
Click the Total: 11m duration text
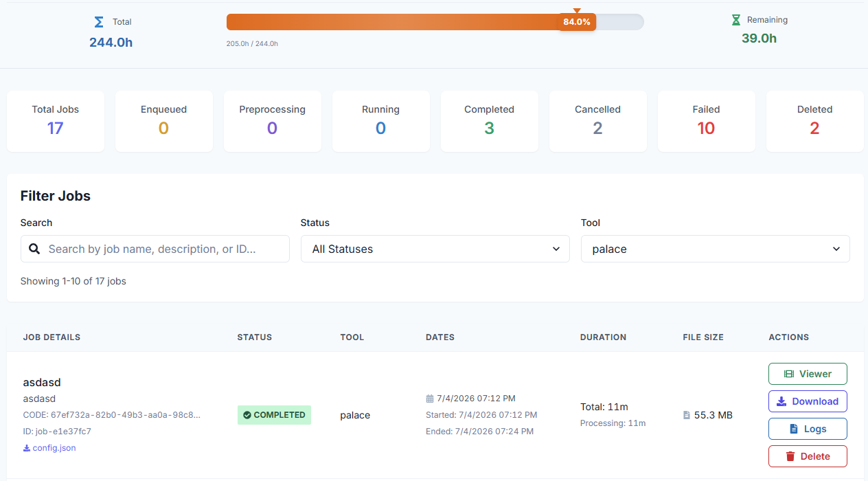point(604,407)
